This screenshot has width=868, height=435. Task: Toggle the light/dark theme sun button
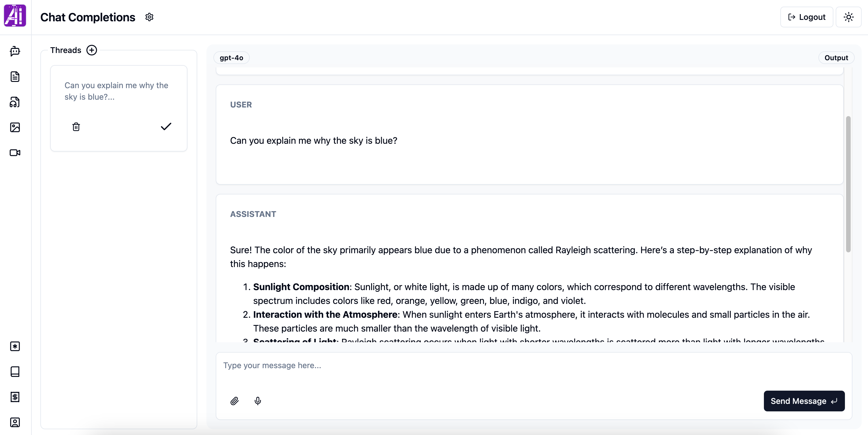[848, 17]
